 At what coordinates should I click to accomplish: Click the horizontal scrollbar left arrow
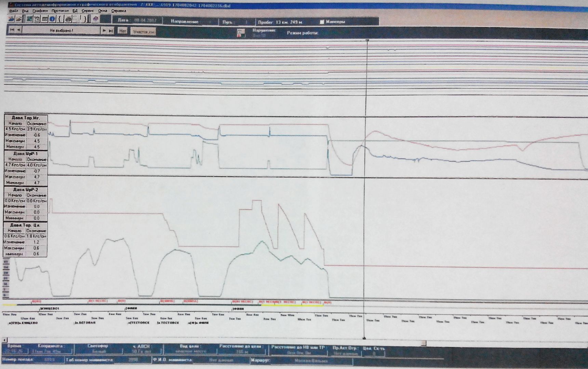point(4,340)
